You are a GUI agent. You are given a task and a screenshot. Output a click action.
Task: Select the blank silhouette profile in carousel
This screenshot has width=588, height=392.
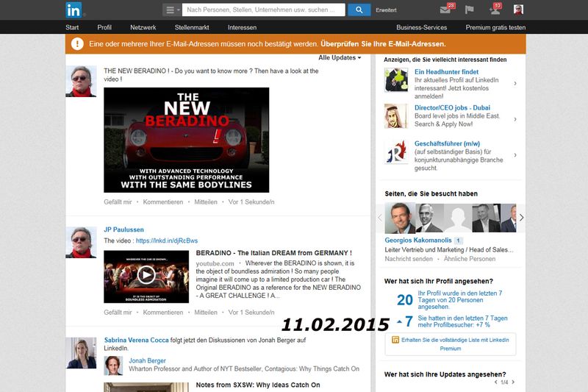click(457, 218)
